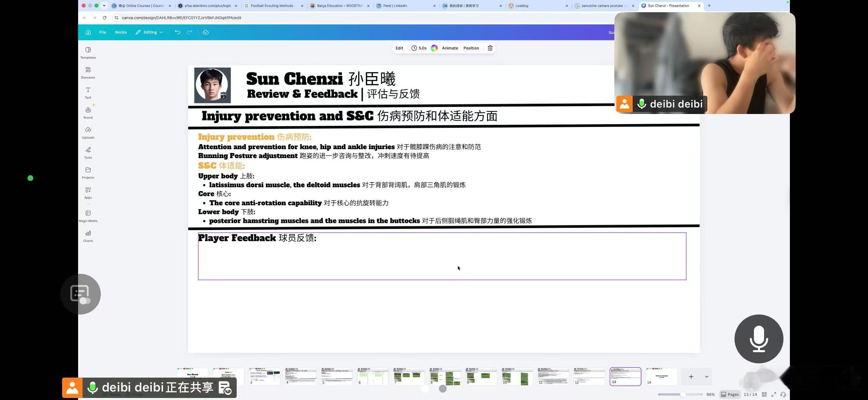Open the browser tab search dropdown
868x400 pixels.
[x=104, y=5]
